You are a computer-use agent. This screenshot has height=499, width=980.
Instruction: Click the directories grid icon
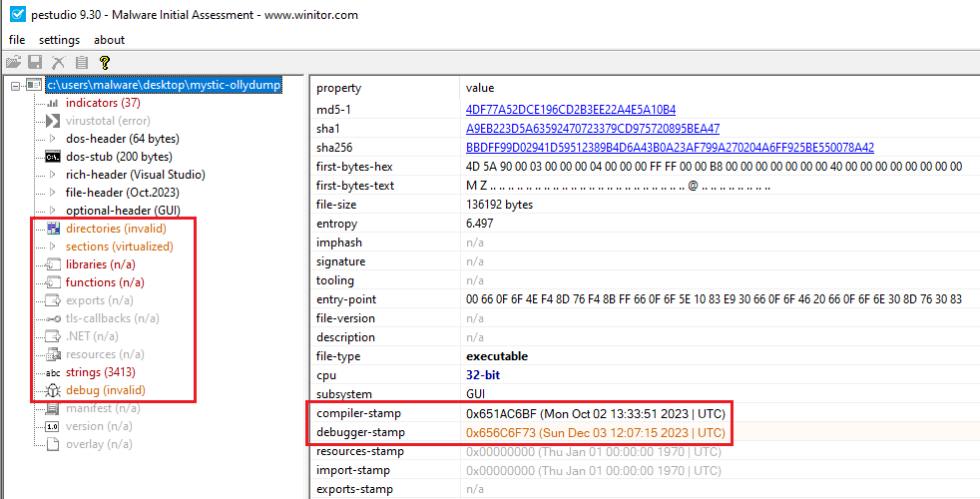pyautogui.click(x=53, y=229)
